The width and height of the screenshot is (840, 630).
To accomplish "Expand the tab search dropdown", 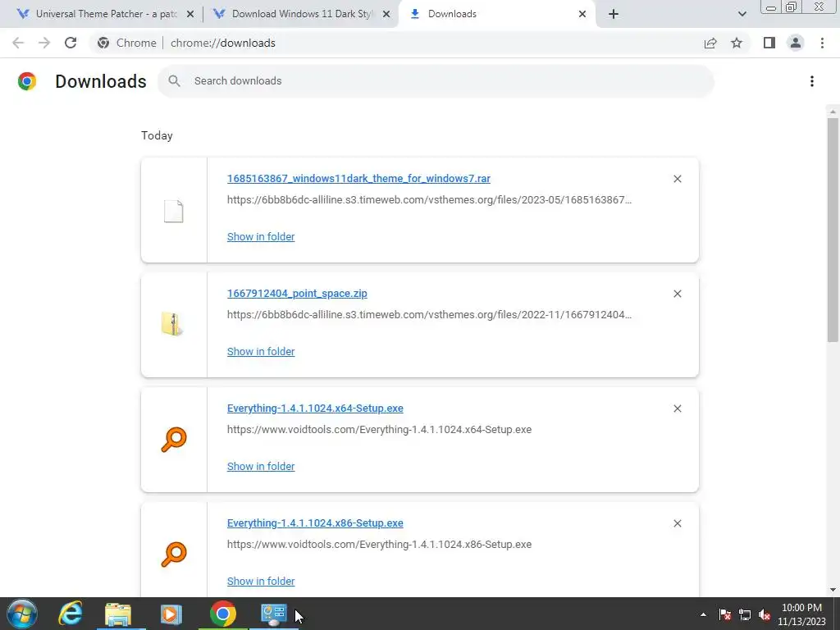I will click(742, 14).
